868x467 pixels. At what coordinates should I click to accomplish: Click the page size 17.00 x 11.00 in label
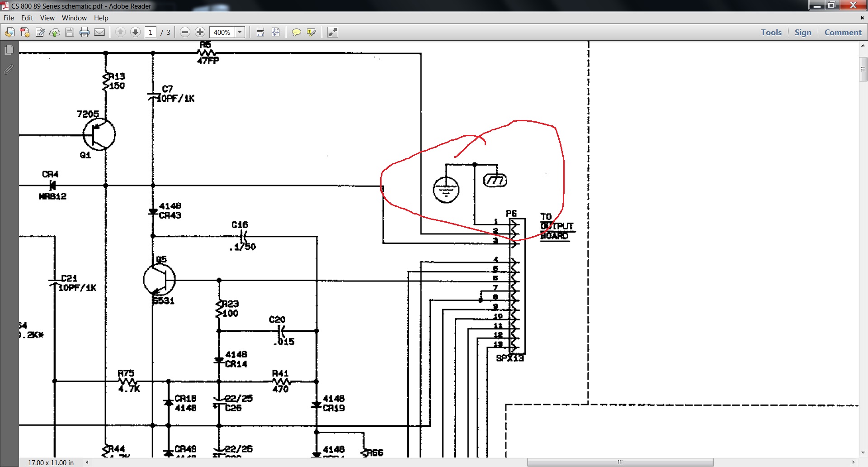coord(51,462)
